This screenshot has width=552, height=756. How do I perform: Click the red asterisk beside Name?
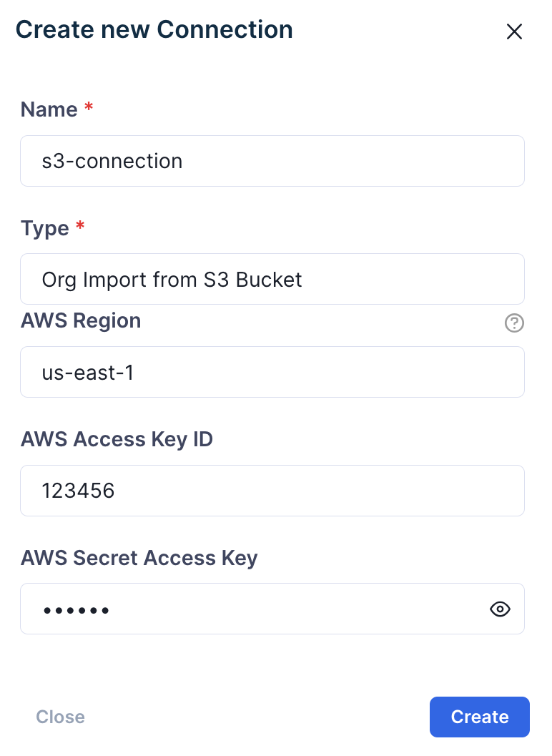click(x=89, y=108)
